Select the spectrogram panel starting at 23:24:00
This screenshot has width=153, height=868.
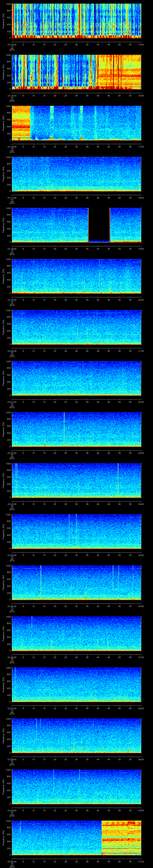(77, 531)
